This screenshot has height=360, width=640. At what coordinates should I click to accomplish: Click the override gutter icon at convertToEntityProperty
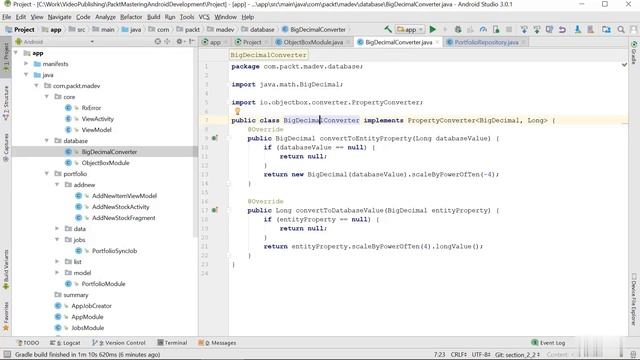click(x=214, y=138)
